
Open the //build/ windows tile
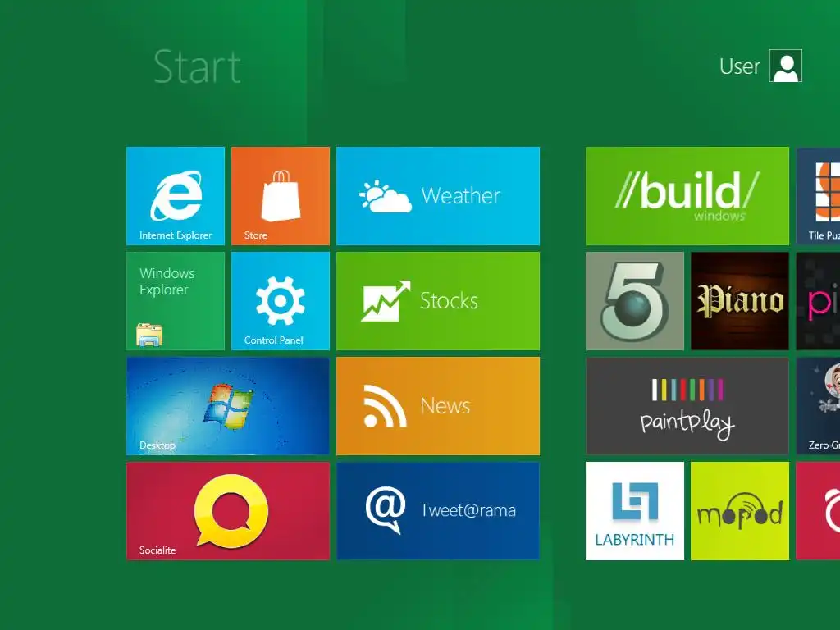click(x=687, y=195)
